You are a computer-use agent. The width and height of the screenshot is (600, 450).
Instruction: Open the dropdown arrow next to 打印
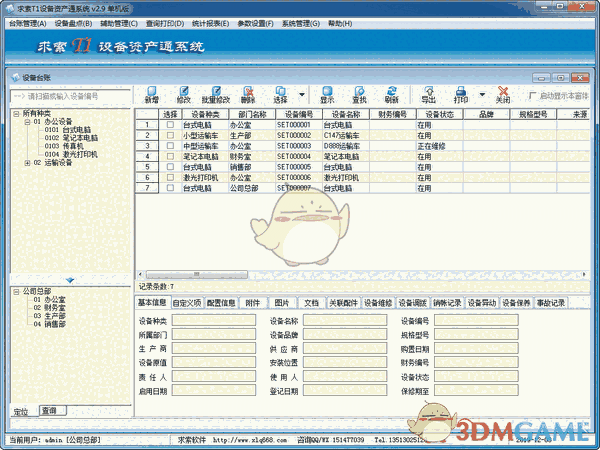click(x=482, y=95)
